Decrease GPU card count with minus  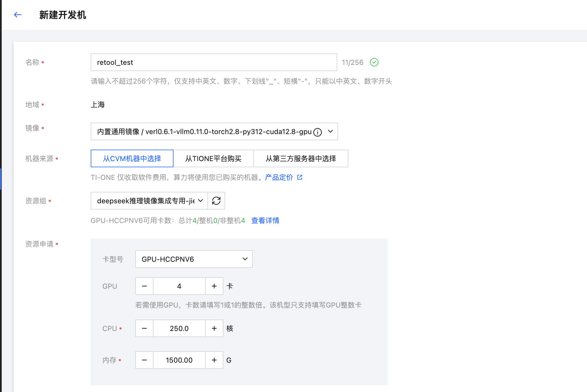point(144,286)
